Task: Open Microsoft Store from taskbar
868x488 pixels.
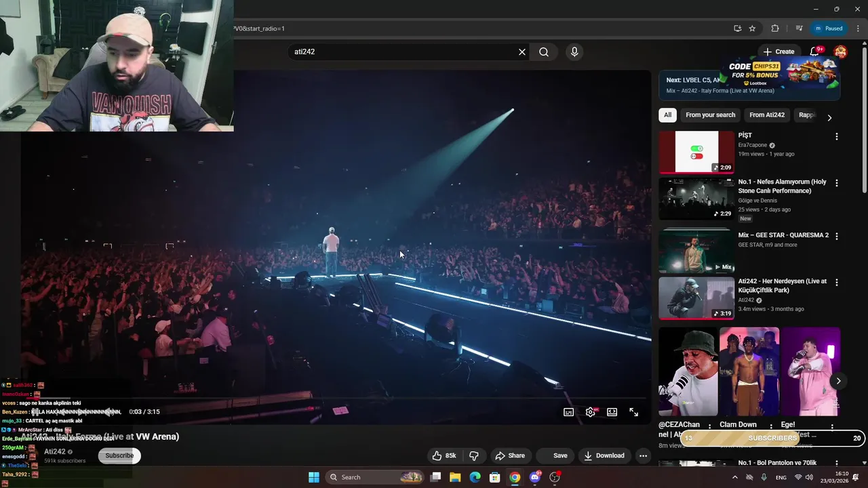Action: click(x=495, y=477)
